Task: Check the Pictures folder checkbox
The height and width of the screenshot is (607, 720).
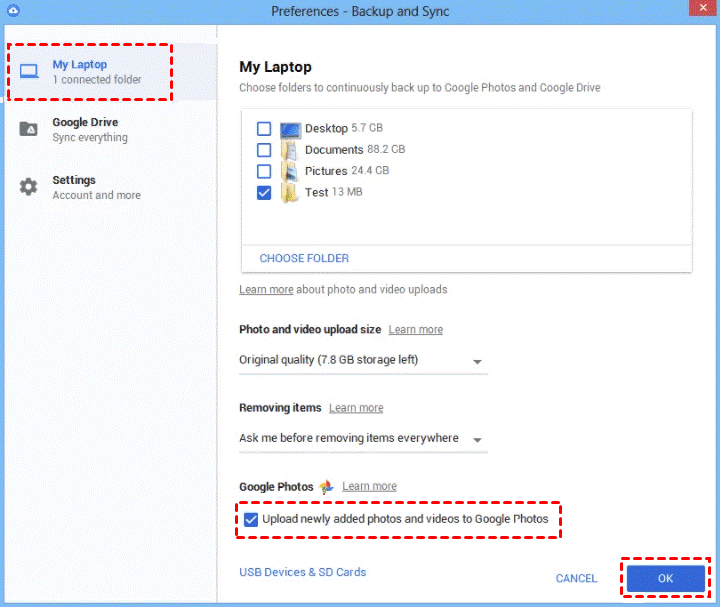Action: point(264,171)
